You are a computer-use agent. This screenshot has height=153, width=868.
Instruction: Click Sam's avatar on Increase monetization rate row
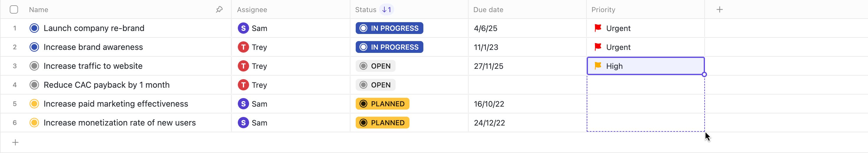(243, 123)
